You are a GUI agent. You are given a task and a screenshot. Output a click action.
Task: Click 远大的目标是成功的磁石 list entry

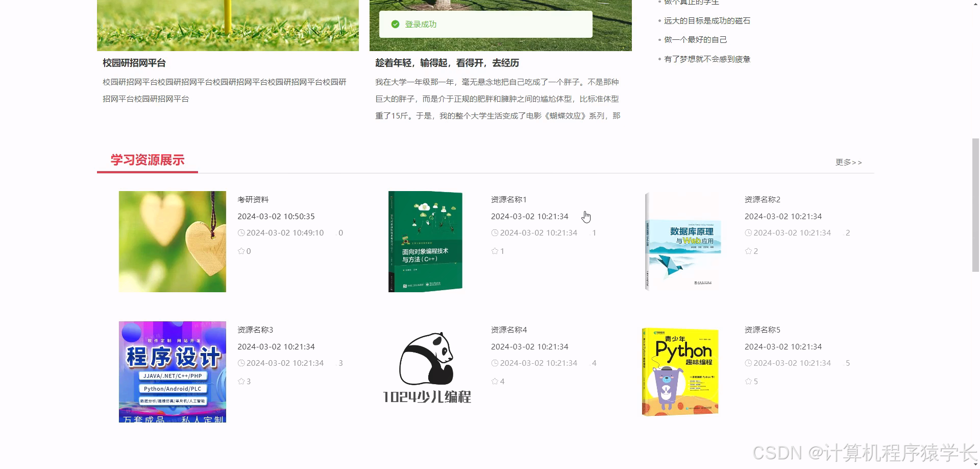point(707,20)
